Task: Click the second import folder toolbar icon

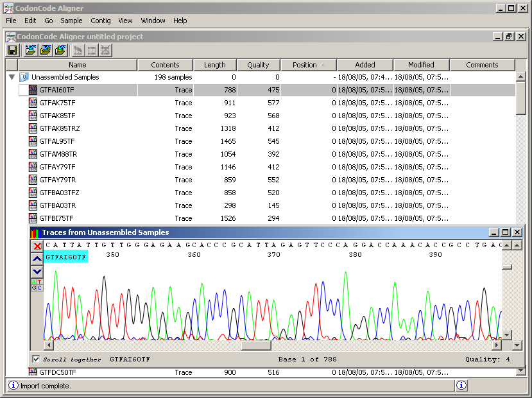Action: (x=46, y=50)
